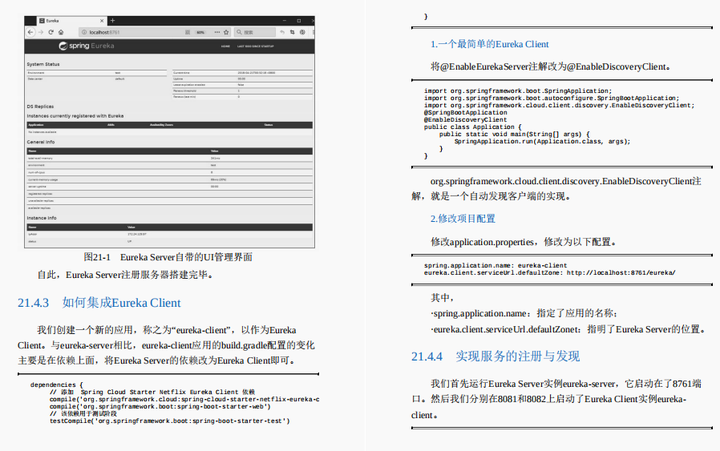
Task: Bookmark page with star icon
Action: pyautogui.click(x=226, y=32)
